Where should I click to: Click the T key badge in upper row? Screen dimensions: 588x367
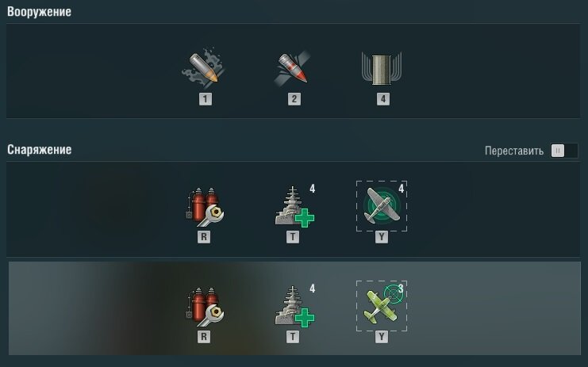pos(293,237)
